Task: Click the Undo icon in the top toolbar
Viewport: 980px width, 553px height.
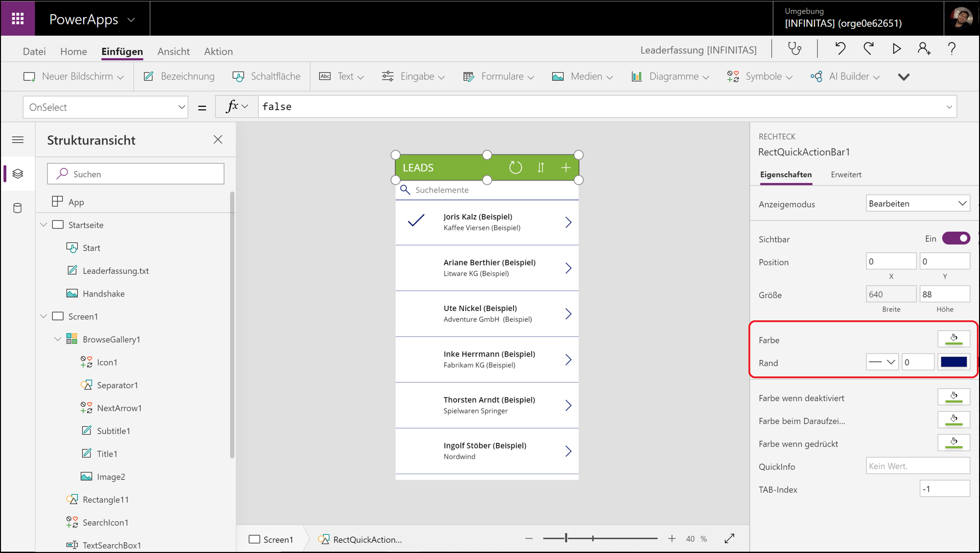Action: click(x=840, y=48)
